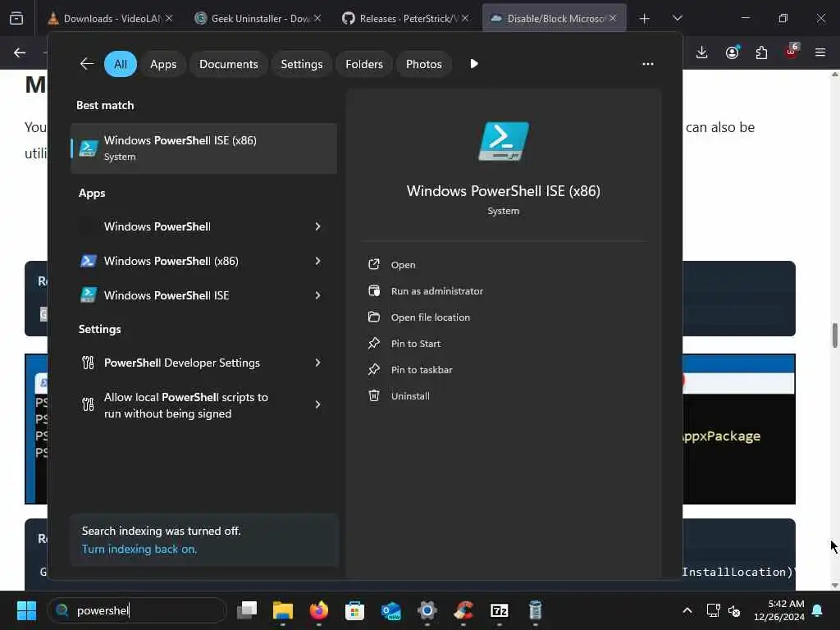Screen dimensions: 840x630
Task: Click the Run as administrator shield icon
Action: (x=374, y=290)
